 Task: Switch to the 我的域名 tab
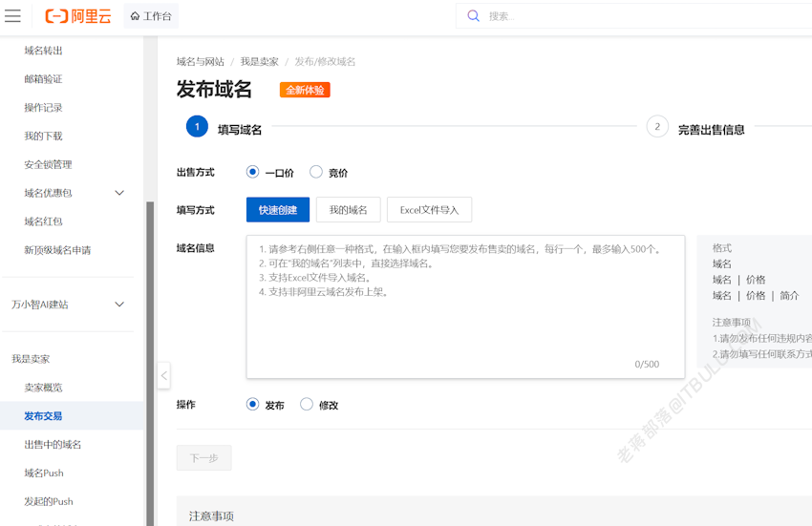coord(348,210)
